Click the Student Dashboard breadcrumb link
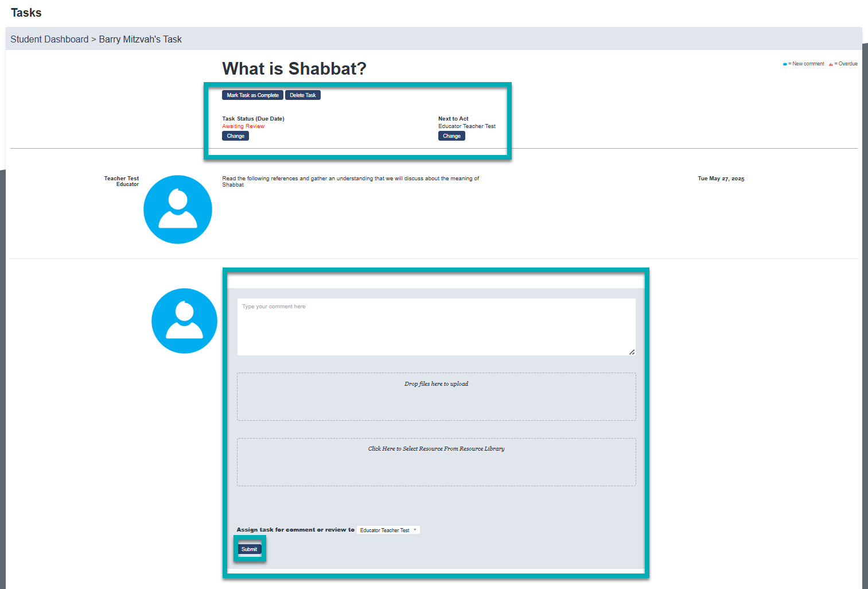This screenshot has width=868, height=589. pos(49,40)
